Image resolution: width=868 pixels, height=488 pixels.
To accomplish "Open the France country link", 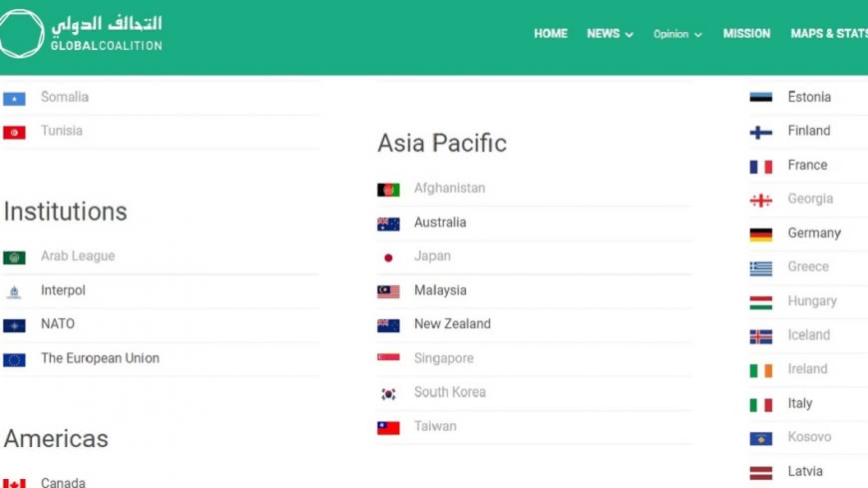I will [808, 165].
